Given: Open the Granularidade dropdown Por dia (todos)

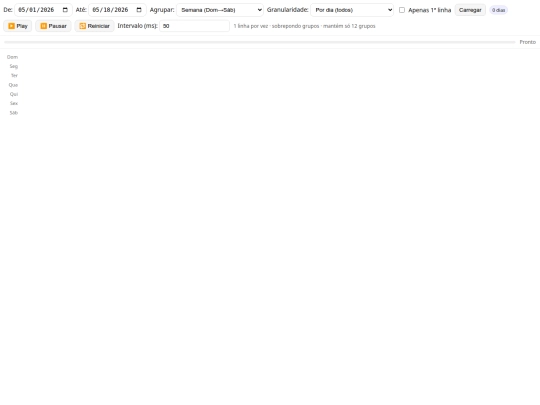Looking at the screenshot, I should click(352, 10).
